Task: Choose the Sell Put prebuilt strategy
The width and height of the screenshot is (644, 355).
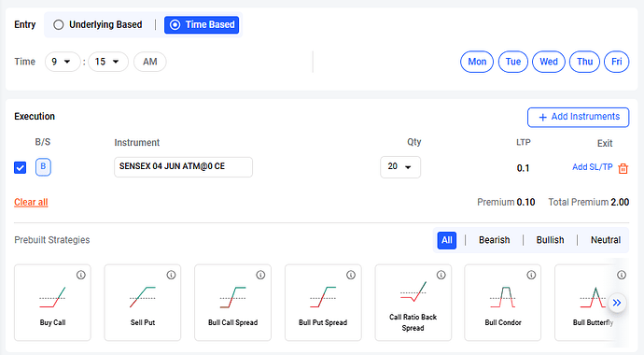Action: point(143,303)
